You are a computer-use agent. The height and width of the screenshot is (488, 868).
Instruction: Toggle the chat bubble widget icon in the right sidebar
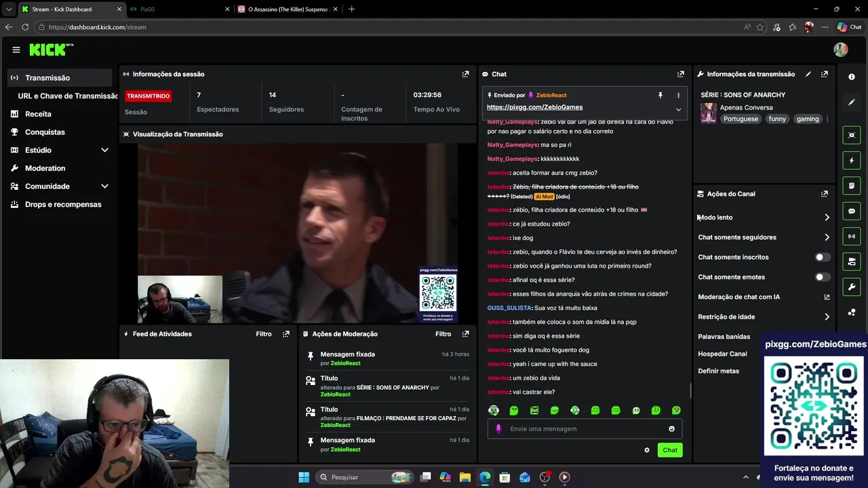[x=852, y=211]
